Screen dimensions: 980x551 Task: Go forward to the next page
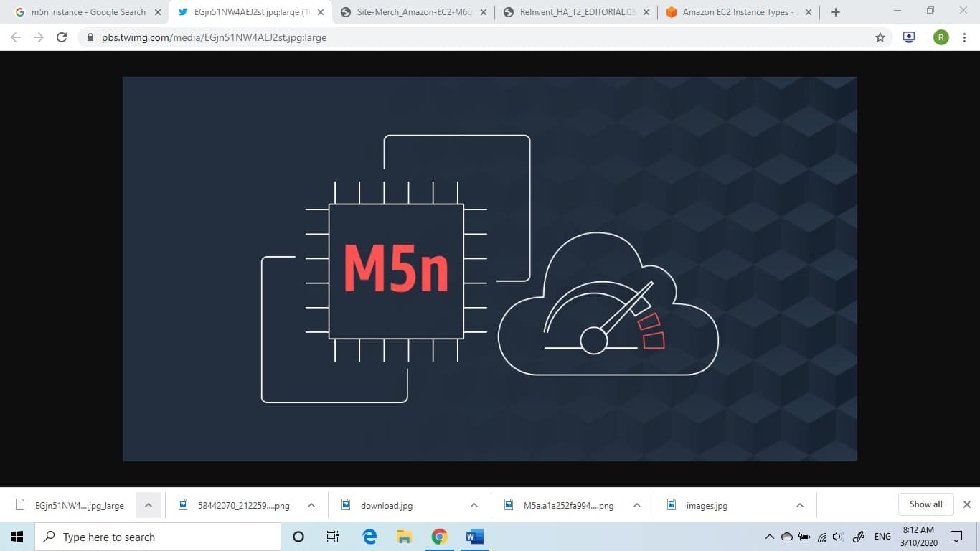point(39,37)
